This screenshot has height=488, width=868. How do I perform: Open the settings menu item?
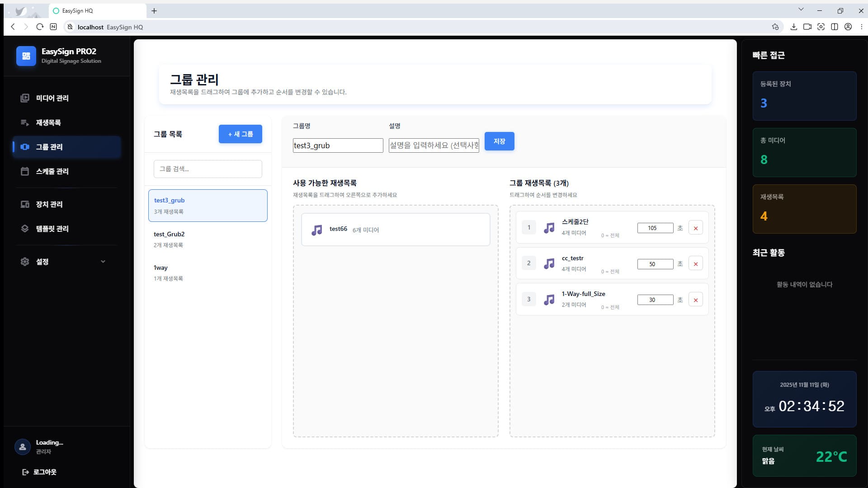pos(42,262)
